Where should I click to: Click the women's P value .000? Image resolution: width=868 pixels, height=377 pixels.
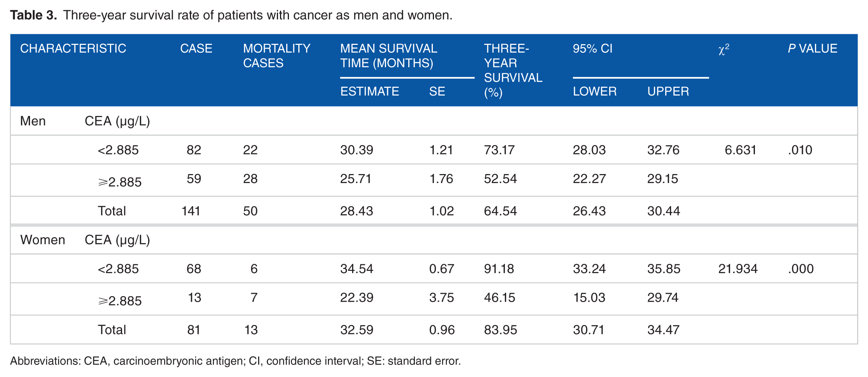pos(801,269)
